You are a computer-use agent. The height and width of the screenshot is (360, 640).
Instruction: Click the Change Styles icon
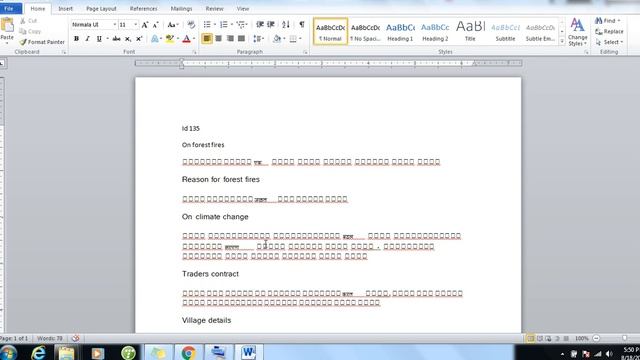coord(577,31)
